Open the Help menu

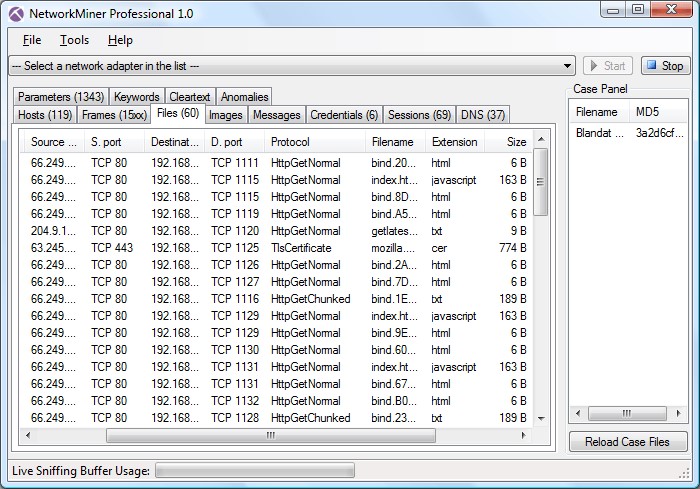120,40
